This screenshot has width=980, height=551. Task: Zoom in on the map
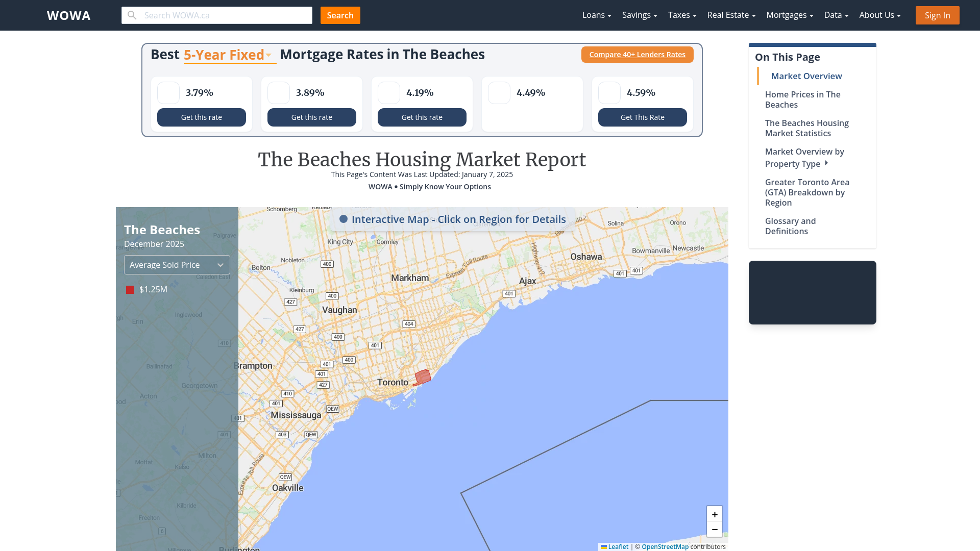click(715, 514)
